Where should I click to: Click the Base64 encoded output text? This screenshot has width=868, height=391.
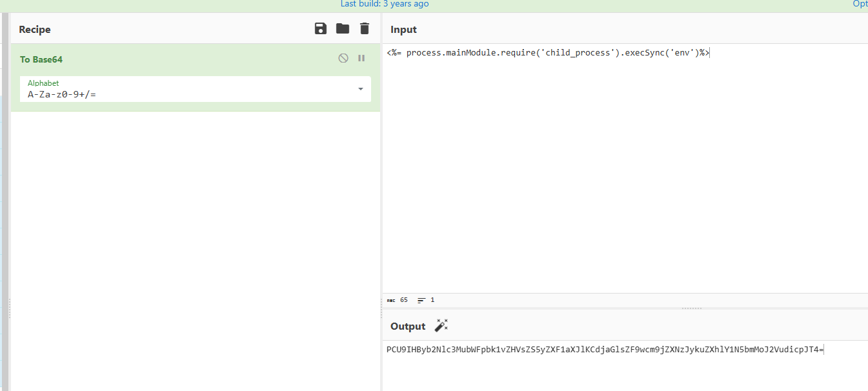604,350
